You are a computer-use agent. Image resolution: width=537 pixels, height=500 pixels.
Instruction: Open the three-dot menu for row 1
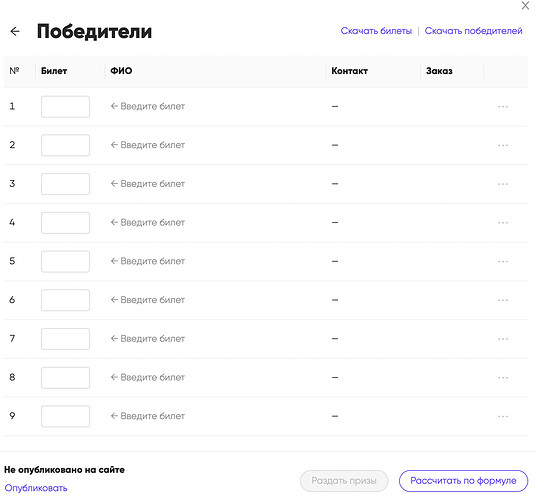tap(503, 107)
